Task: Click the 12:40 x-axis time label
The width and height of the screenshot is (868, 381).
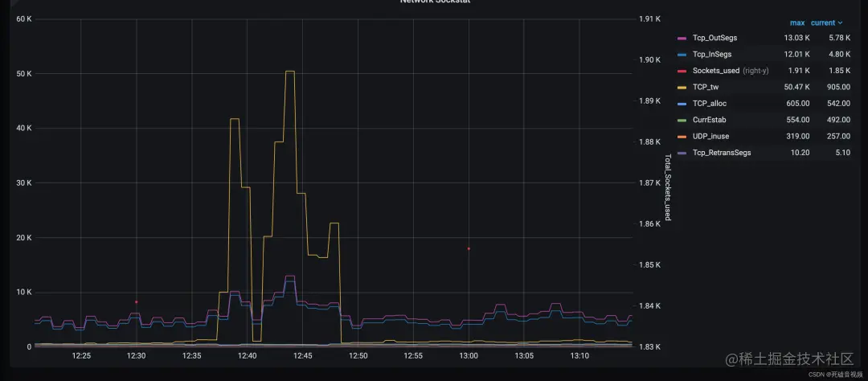Action: click(x=247, y=355)
